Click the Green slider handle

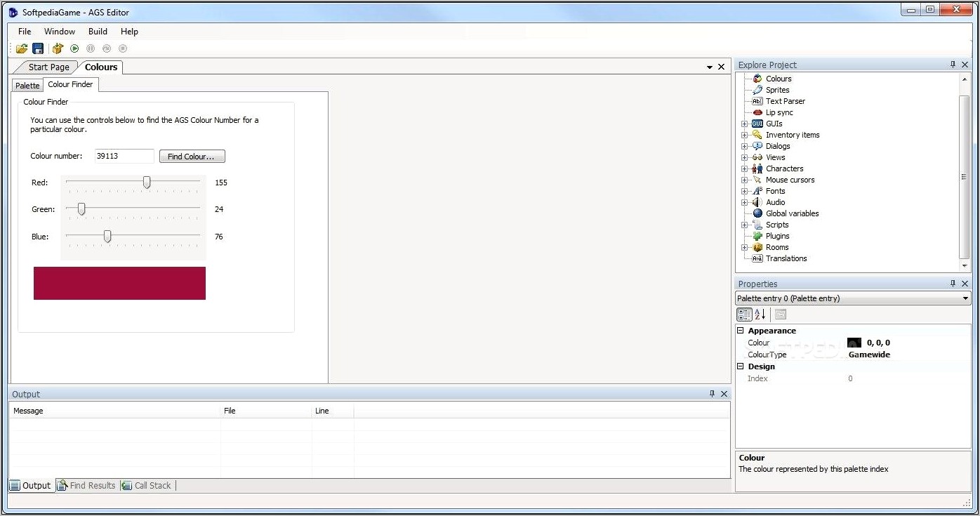(x=81, y=209)
